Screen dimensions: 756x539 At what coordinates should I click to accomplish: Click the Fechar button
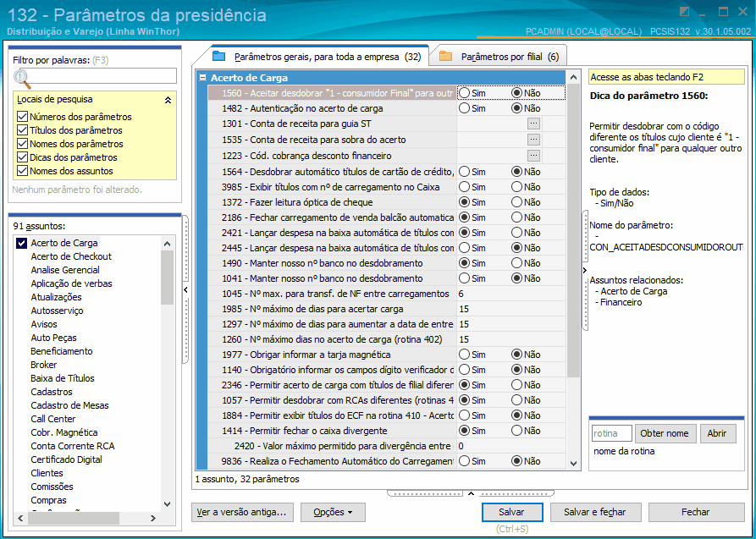click(x=695, y=512)
